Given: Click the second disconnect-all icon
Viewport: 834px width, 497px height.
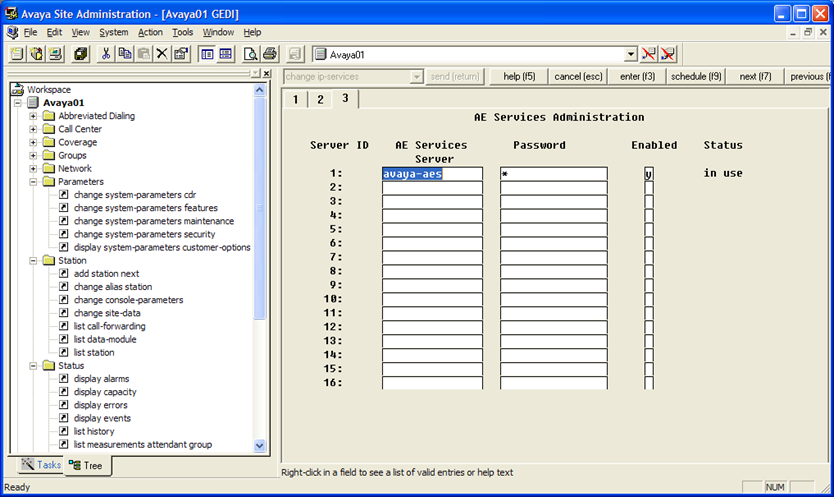Looking at the screenshot, I should pyautogui.click(x=668, y=54).
